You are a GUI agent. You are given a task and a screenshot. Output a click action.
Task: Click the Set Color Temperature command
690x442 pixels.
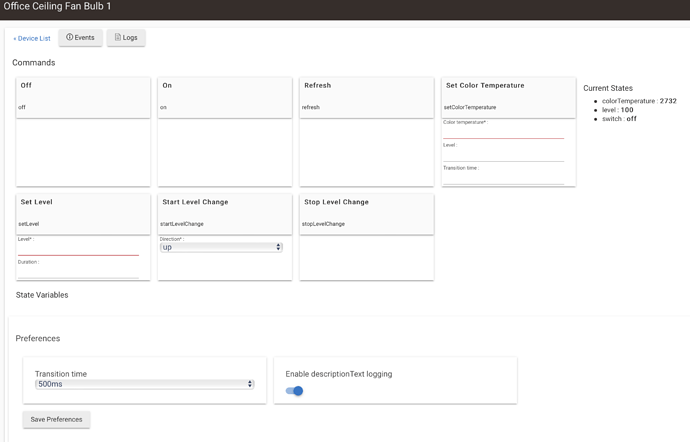pos(508,96)
